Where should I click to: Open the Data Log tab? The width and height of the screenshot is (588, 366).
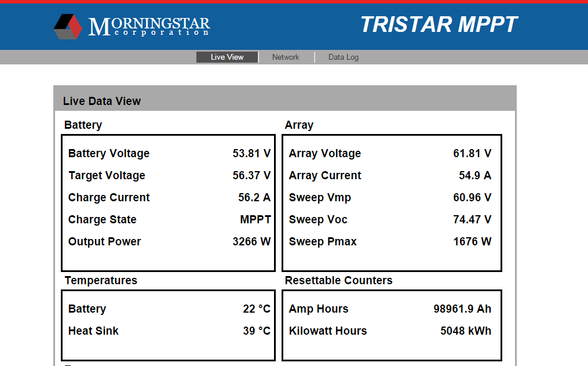(344, 57)
